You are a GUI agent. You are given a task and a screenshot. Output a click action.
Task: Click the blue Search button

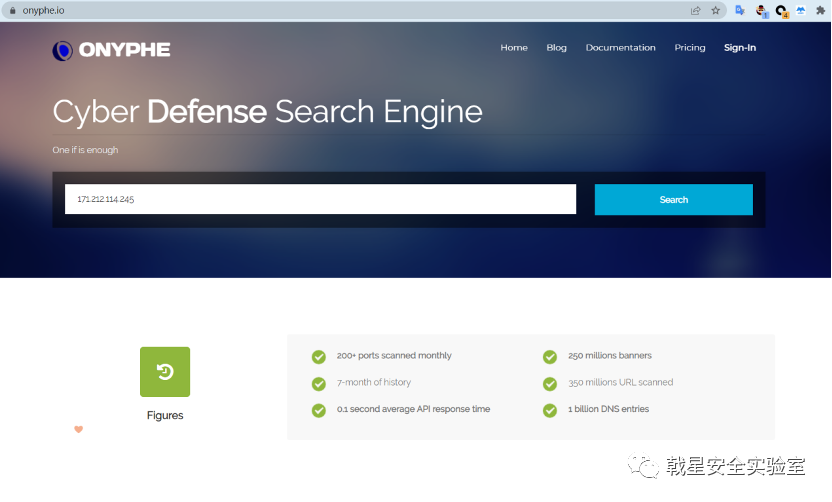click(x=673, y=200)
